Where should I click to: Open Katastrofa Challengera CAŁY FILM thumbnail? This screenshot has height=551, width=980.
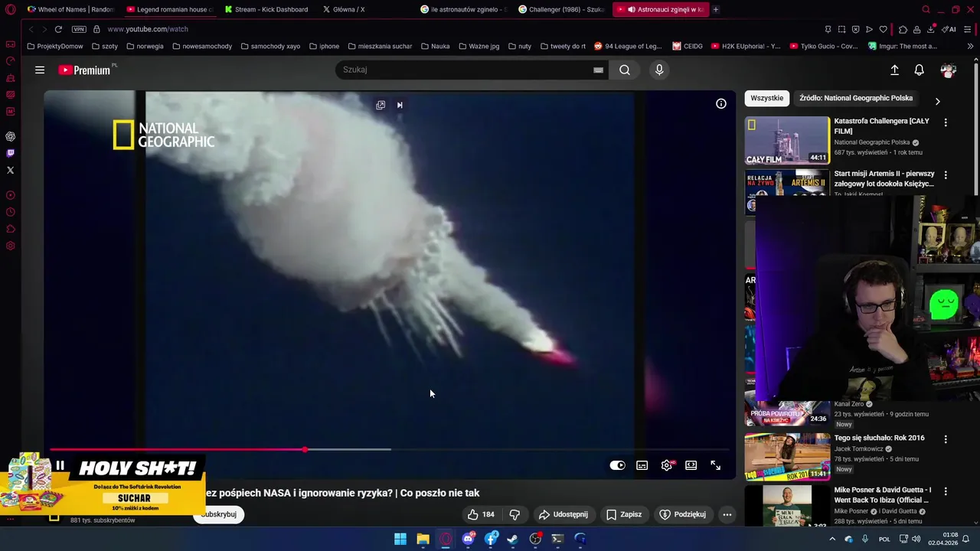click(x=787, y=140)
